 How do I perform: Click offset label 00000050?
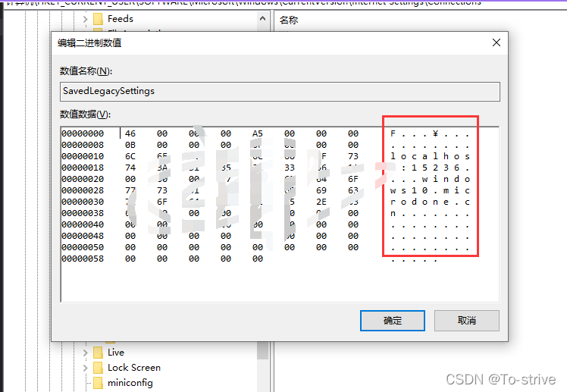[x=83, y=247]
